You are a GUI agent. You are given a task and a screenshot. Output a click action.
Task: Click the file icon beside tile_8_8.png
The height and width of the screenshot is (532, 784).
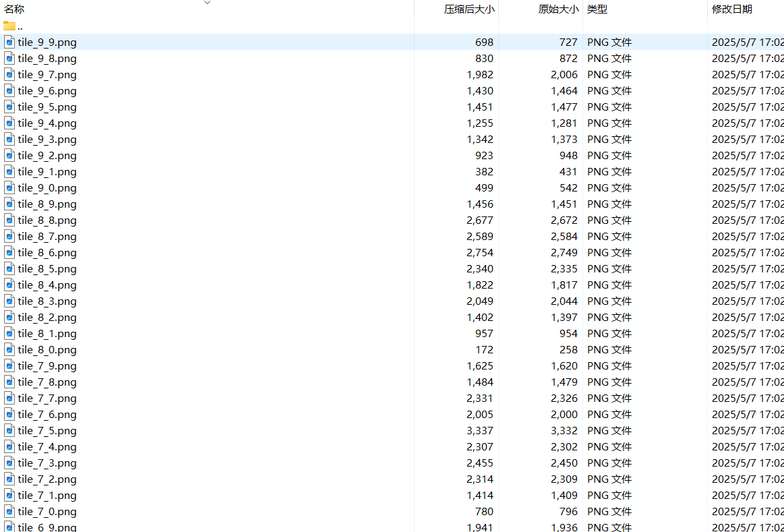pos(9,220)
